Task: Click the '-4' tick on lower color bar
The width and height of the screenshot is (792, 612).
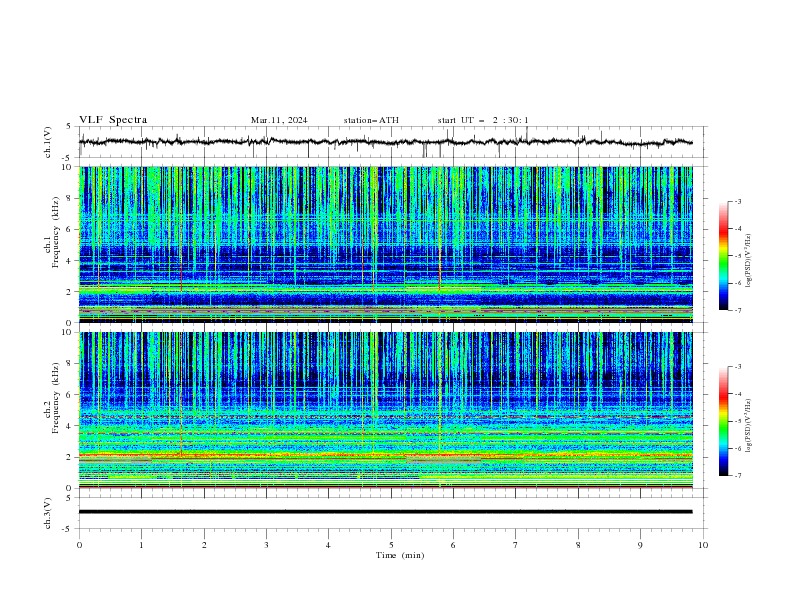Action: 737,394
